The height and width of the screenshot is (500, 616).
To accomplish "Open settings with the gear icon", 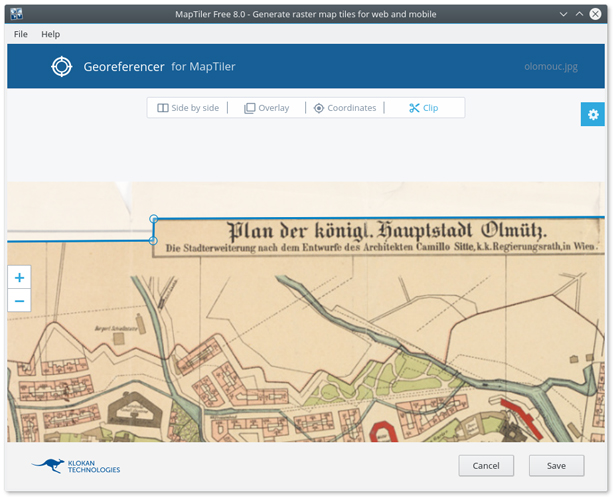I will point(593,114).
